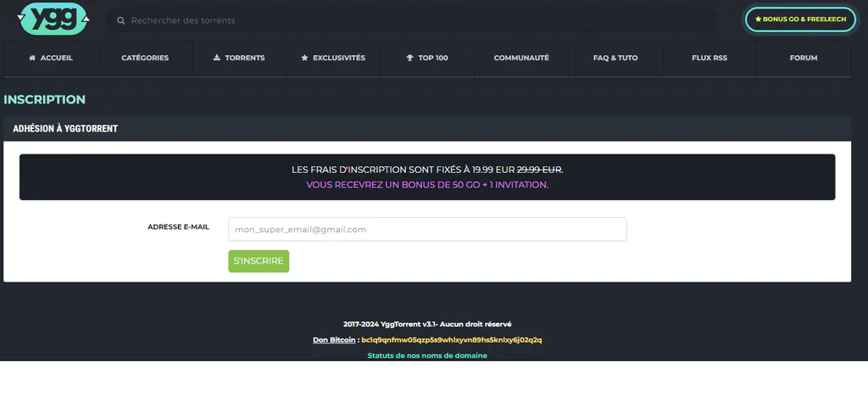Click the Ygg logo
868x407 pixels.
53,19
